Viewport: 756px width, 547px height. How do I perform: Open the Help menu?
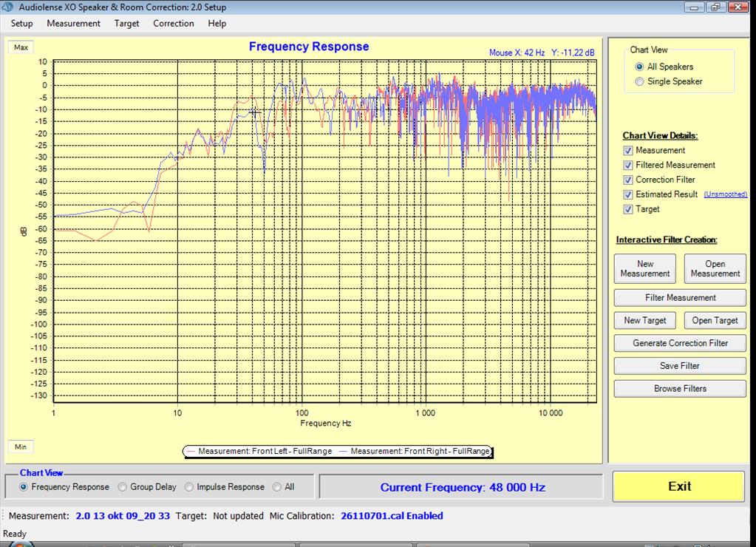217,23
